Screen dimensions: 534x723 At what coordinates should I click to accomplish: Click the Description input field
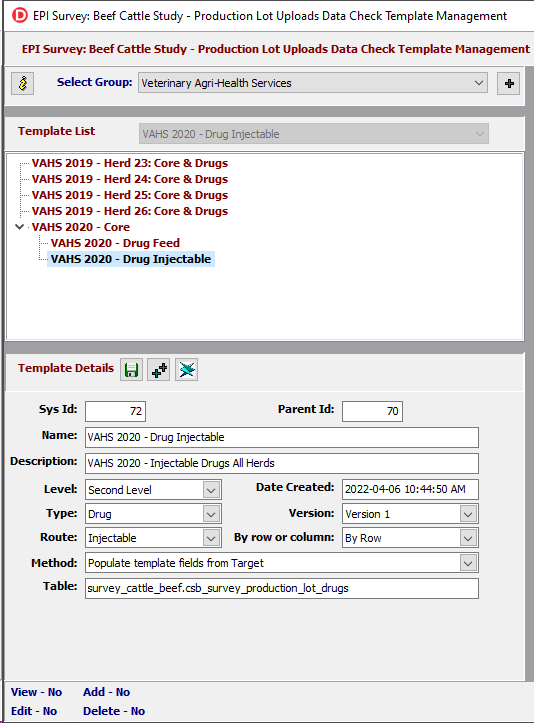pyautogui.click(x=282, y=463)
